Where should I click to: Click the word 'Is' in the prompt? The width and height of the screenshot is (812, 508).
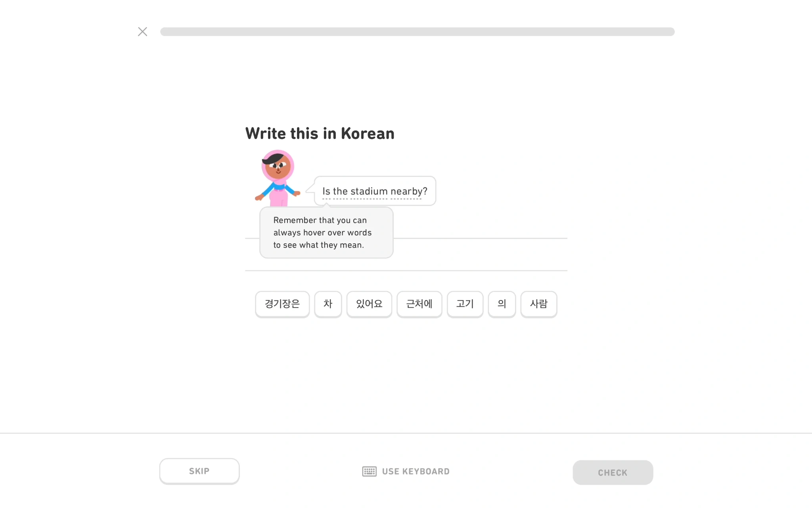pyautogui.click(x=326, y=191)
